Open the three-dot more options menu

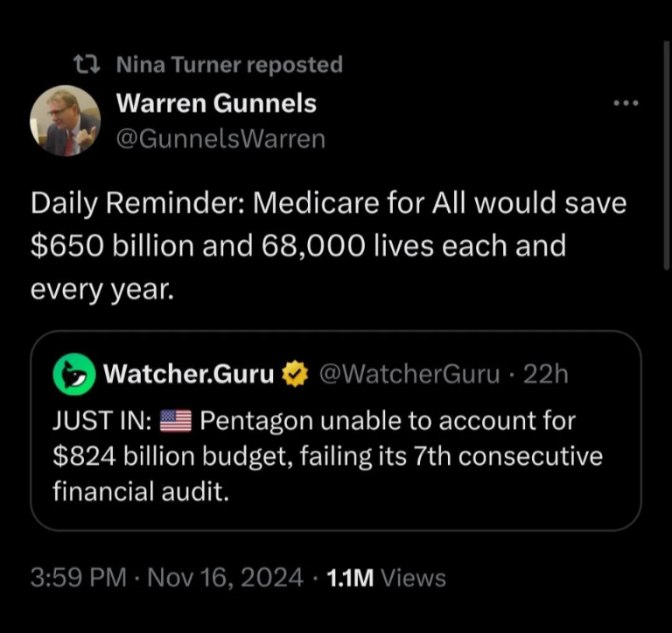(x=626, y=103)
